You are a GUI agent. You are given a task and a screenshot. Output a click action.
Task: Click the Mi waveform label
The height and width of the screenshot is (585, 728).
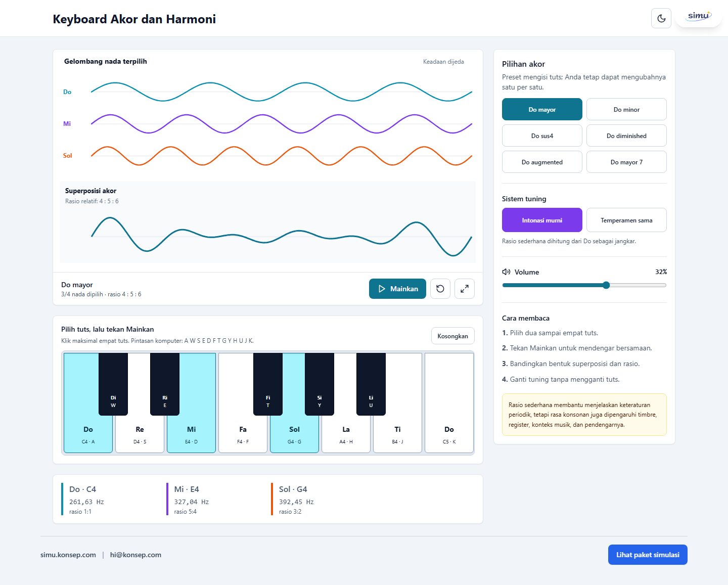click(67, 124)
